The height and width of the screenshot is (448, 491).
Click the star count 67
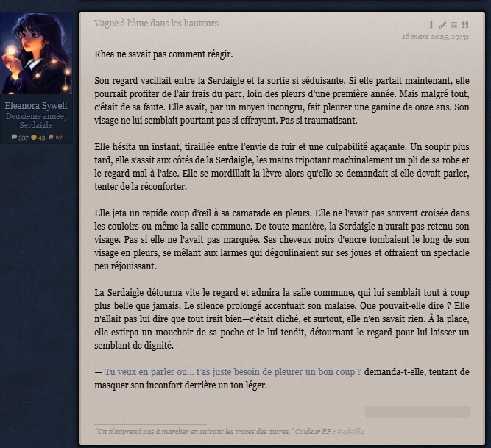pyautogui.click(x=59, y=138)
